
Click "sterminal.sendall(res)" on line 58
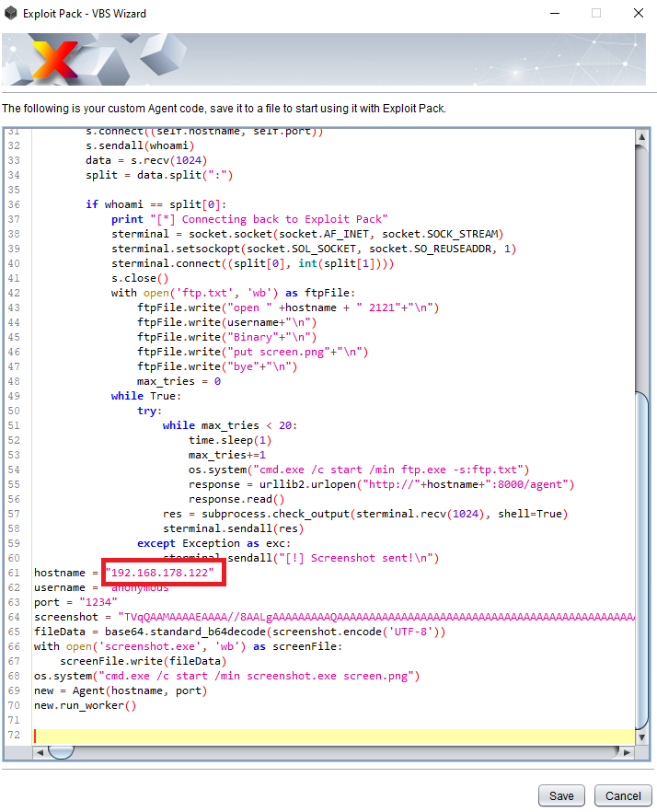[234, 528]
